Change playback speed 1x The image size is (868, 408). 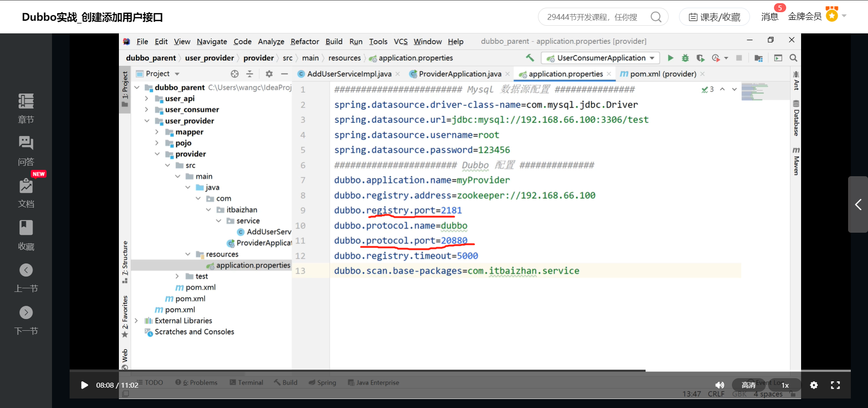pyautogui.click(x=785, y=385)
